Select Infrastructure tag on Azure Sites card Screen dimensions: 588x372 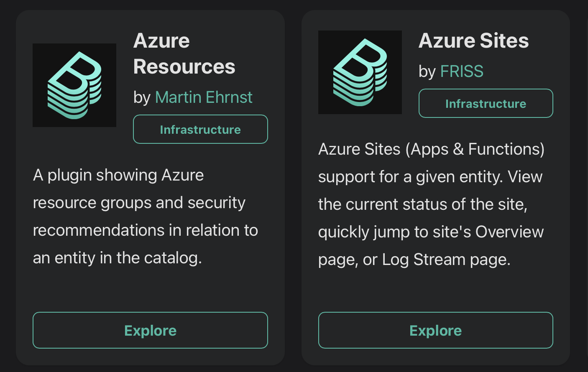click(486, 103)
